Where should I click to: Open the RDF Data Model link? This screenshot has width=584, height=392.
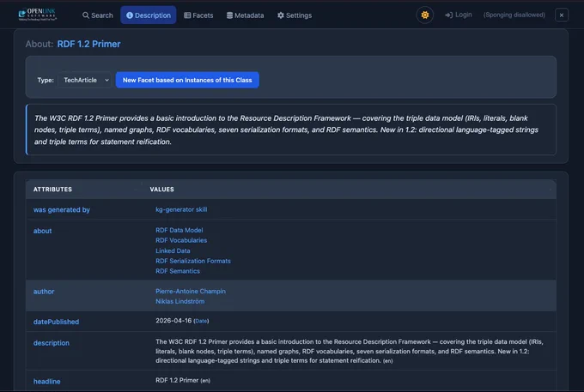(179, 230)
